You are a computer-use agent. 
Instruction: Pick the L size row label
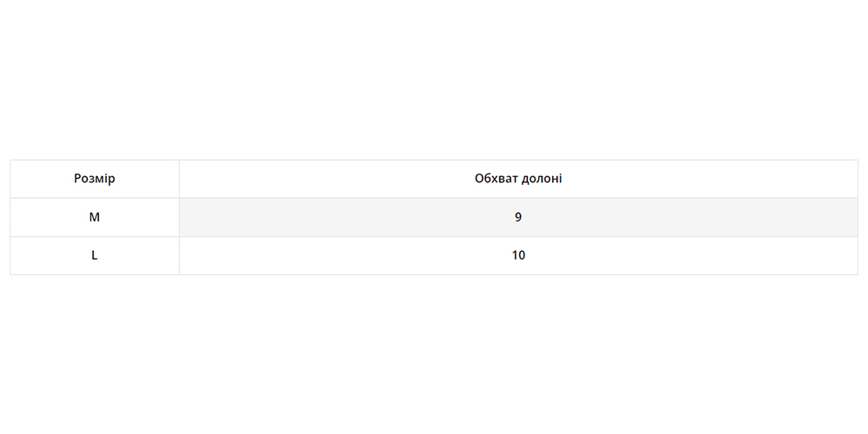[95, 255]
